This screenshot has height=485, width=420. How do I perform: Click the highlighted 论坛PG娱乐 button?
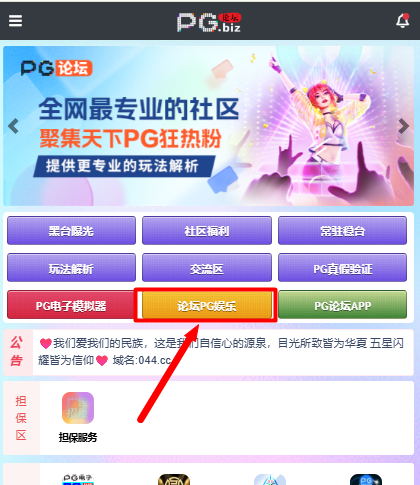tap(207, 305)
